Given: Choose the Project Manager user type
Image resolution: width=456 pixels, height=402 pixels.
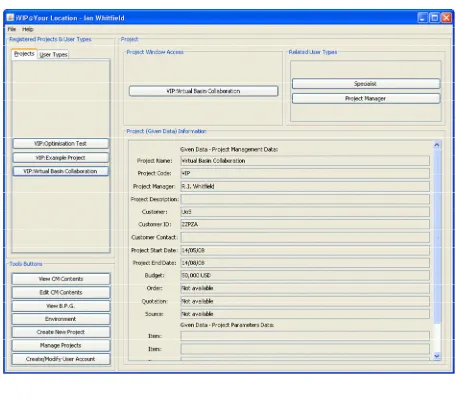Looking at the screenshot, I should pyautogui.click(x=366, y=99).
